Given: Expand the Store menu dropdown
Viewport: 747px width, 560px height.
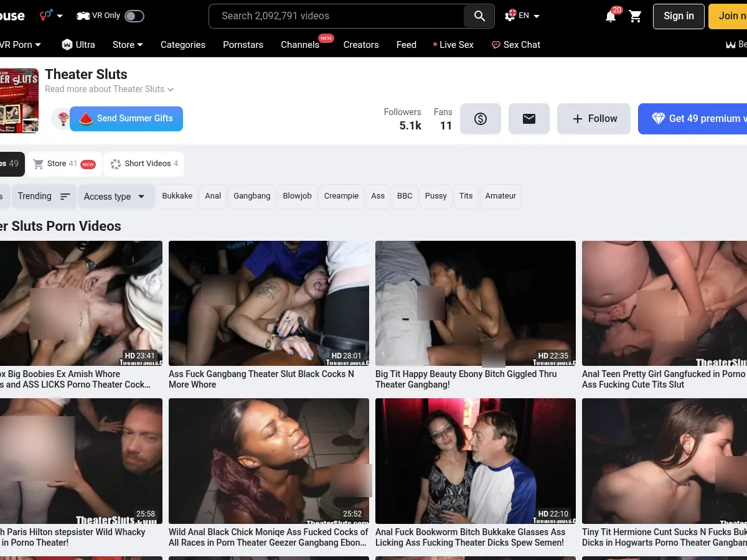Looking at the screenshot, I should point(128,45).
